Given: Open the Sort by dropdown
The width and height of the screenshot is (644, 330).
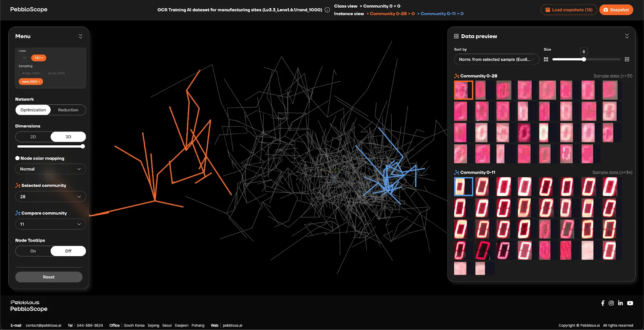Looking at the screenshot, I should [496, 60].
